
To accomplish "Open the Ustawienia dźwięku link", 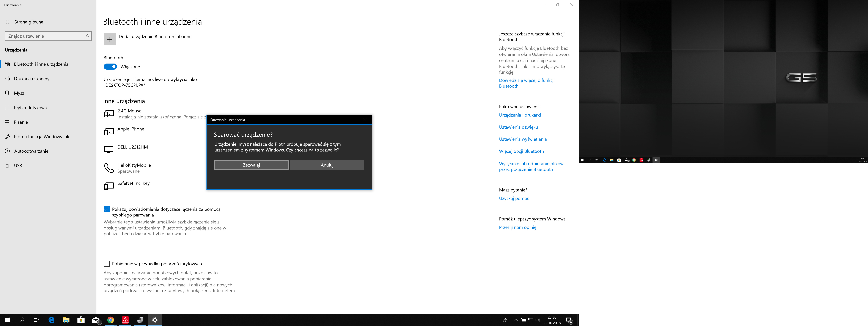I will pyautogui.click(x=519, y=127).
